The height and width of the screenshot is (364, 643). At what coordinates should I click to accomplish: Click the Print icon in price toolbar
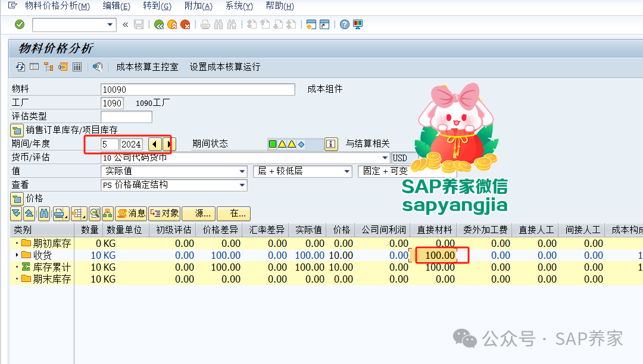click(60, 214)
